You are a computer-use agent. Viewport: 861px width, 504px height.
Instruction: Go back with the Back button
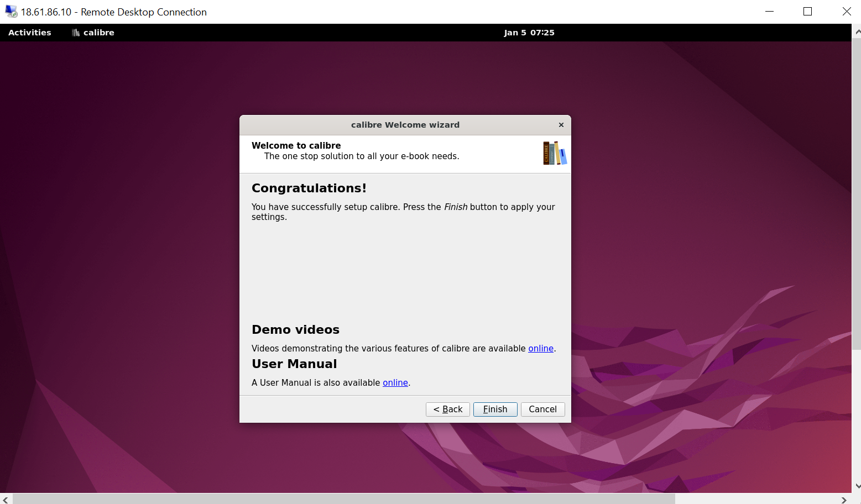click(448, 409)
